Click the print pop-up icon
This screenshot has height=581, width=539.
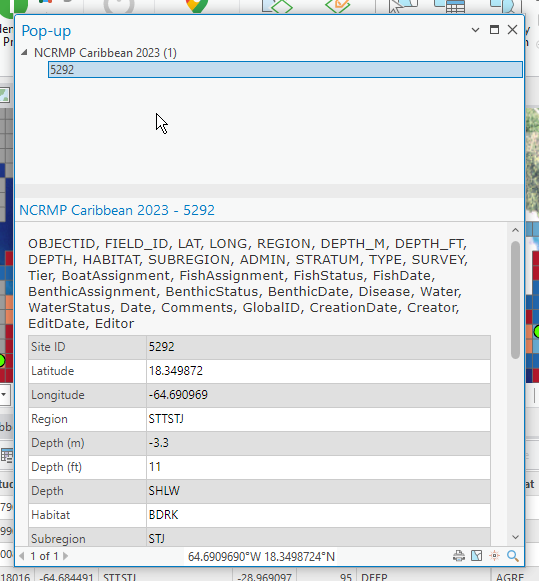459,556
